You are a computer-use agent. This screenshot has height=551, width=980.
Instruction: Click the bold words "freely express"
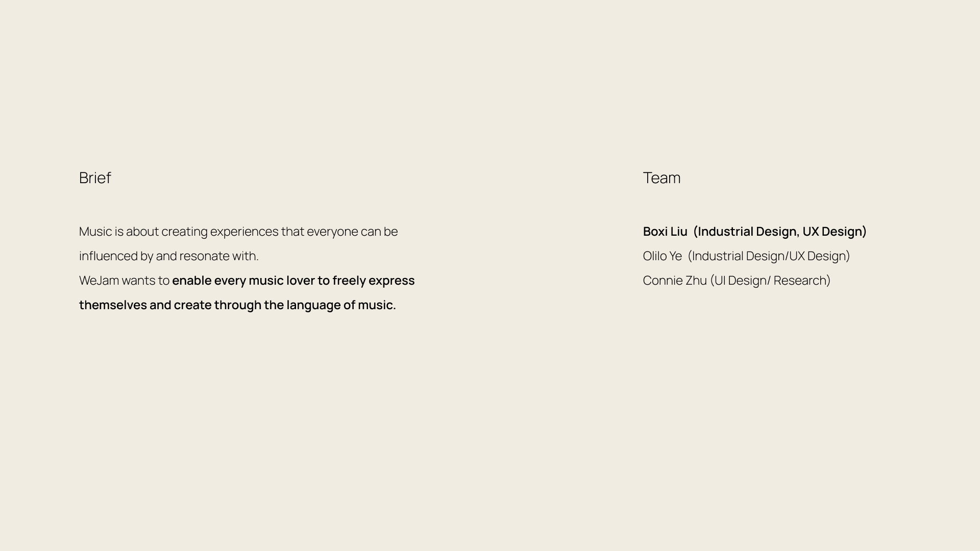(373, 281)
